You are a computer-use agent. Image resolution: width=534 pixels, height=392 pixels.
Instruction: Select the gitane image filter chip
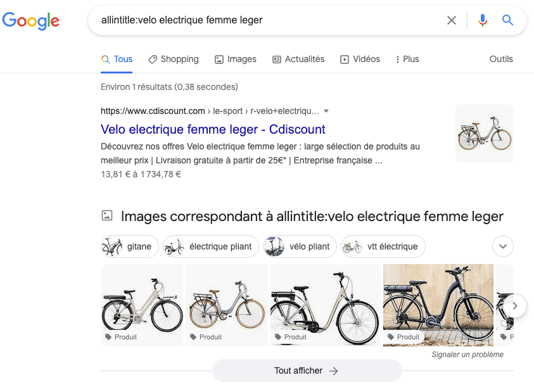130,246
